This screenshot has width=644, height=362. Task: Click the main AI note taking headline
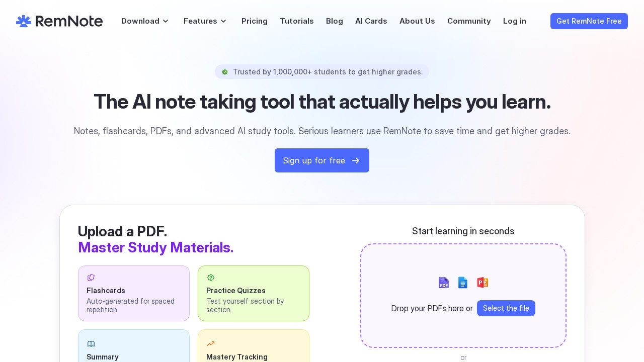[322, 102]
